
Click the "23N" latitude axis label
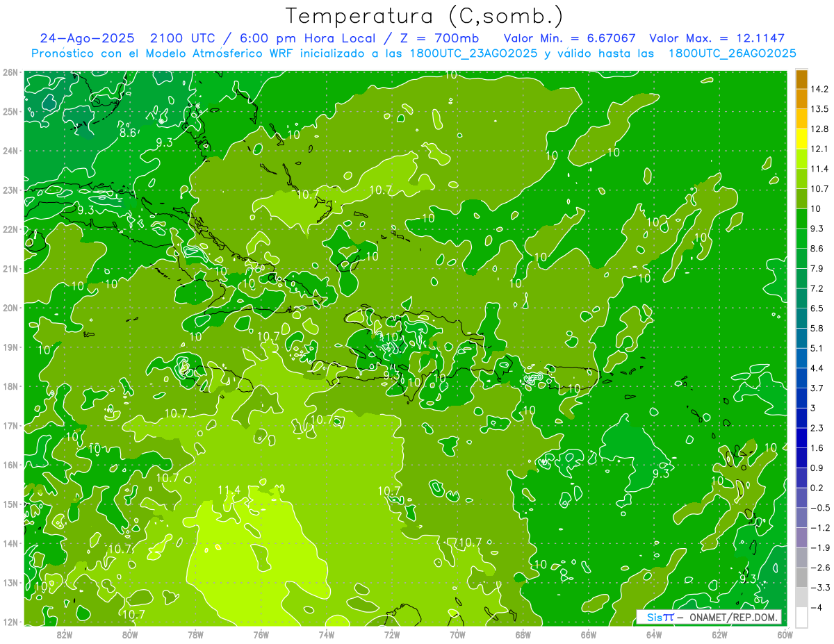tap(10, 190)
